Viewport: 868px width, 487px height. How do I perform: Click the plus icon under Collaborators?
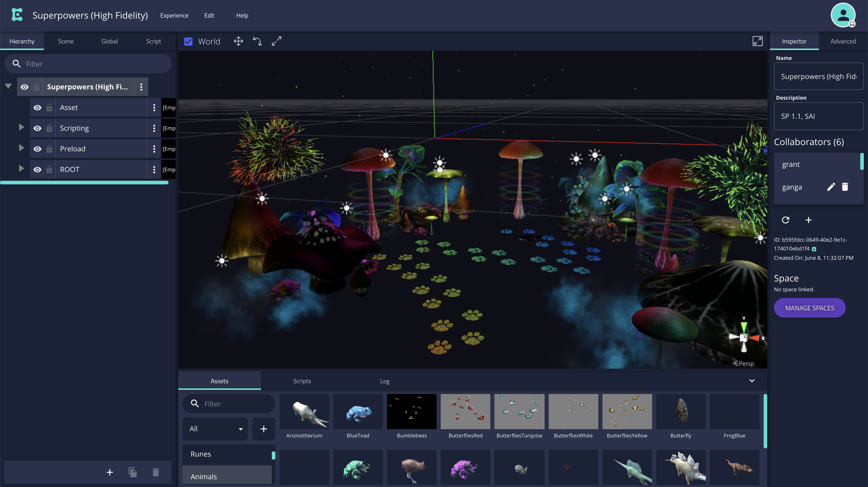coord(808,220)
